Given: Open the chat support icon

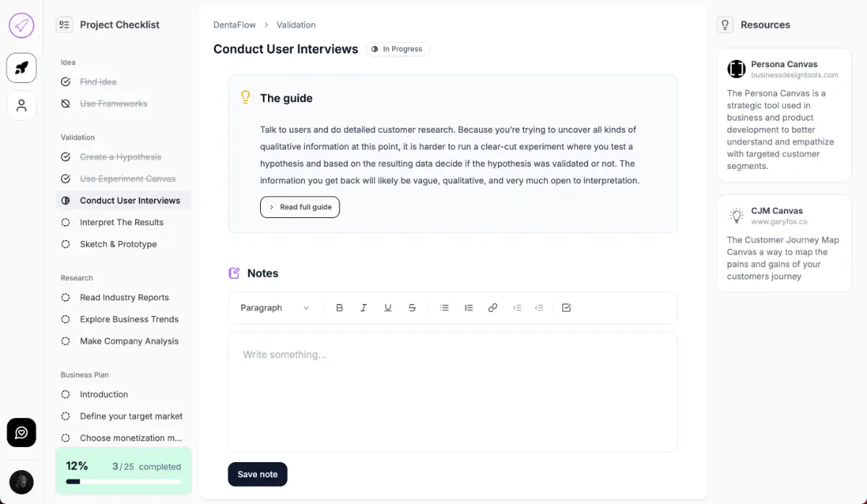Looking at the screenshot, I should 22,433.
